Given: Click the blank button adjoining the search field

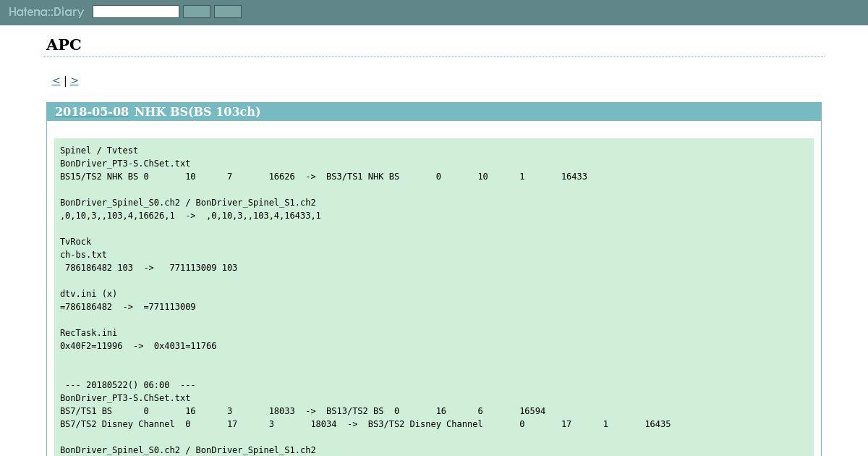Looking at the screenshot, I should [x=197, y=12].
